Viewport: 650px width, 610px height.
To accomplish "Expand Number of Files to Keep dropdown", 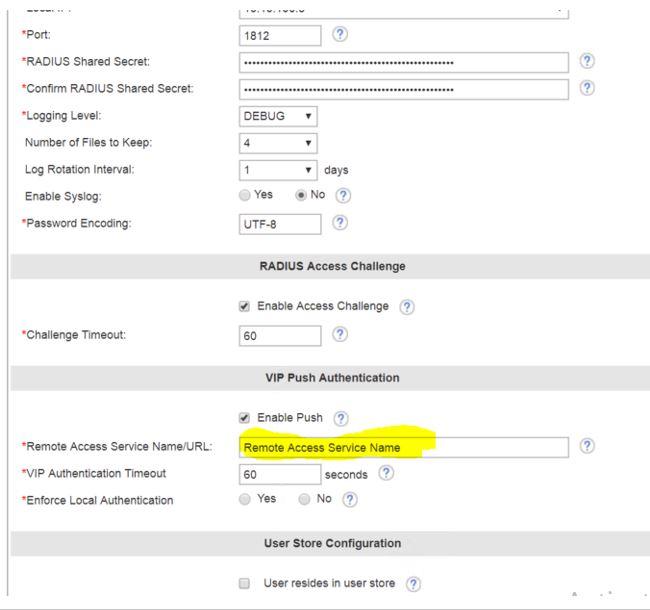I will [x=279, y=143].
